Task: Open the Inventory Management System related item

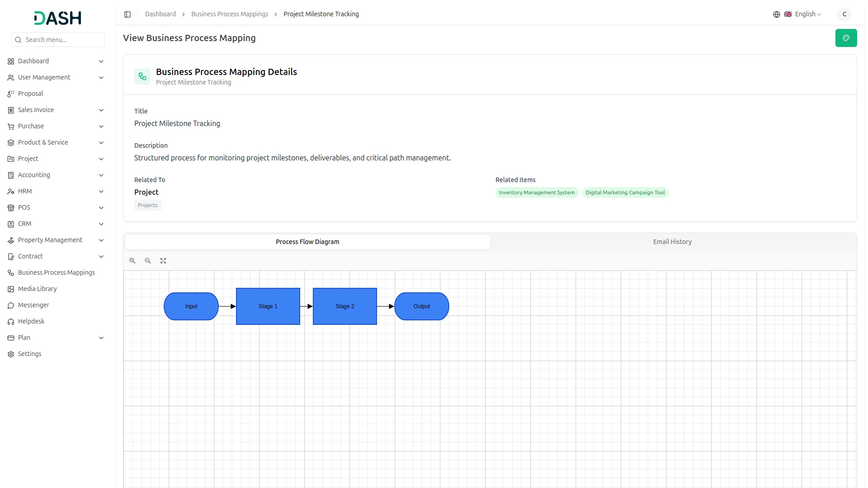Action: [x=537, y=192]
